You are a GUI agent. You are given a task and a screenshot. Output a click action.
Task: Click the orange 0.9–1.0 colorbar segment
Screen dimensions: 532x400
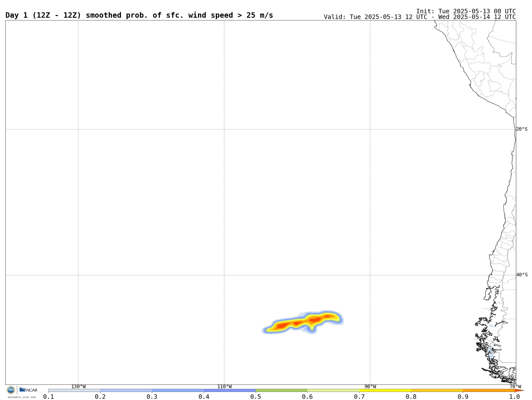coord(489,390)
